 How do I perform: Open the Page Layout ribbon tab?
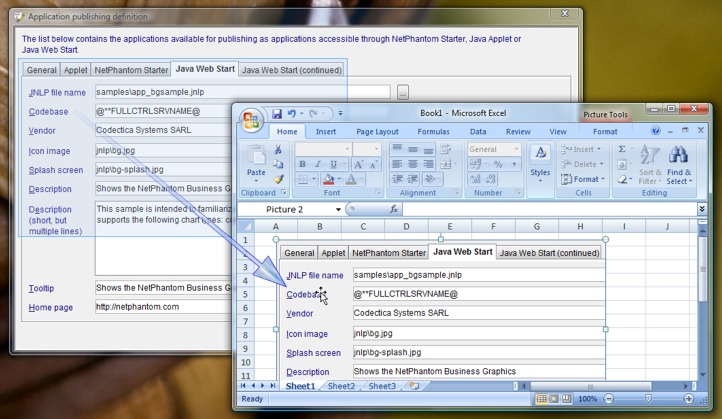[377, 132]
